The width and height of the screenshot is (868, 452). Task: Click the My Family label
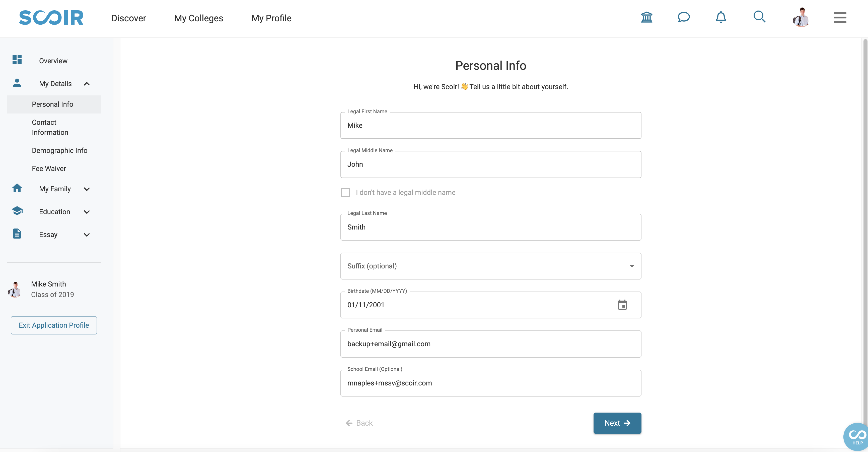click(x=55, y=189)
